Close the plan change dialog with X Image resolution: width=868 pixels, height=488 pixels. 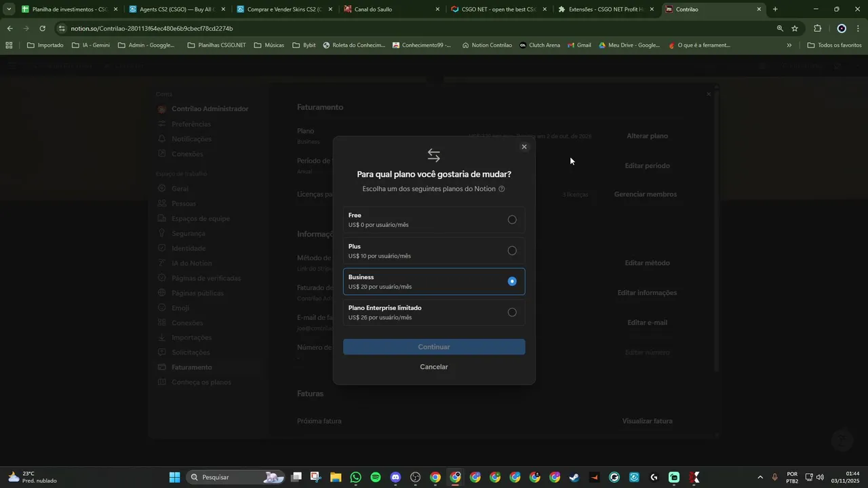[x=524, y=147]
